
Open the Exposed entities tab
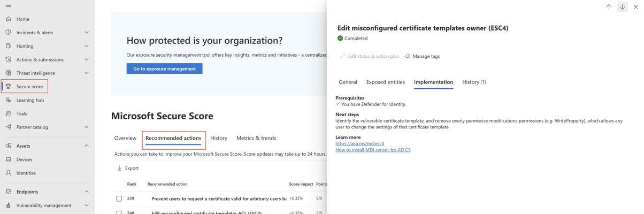[386, 82]
